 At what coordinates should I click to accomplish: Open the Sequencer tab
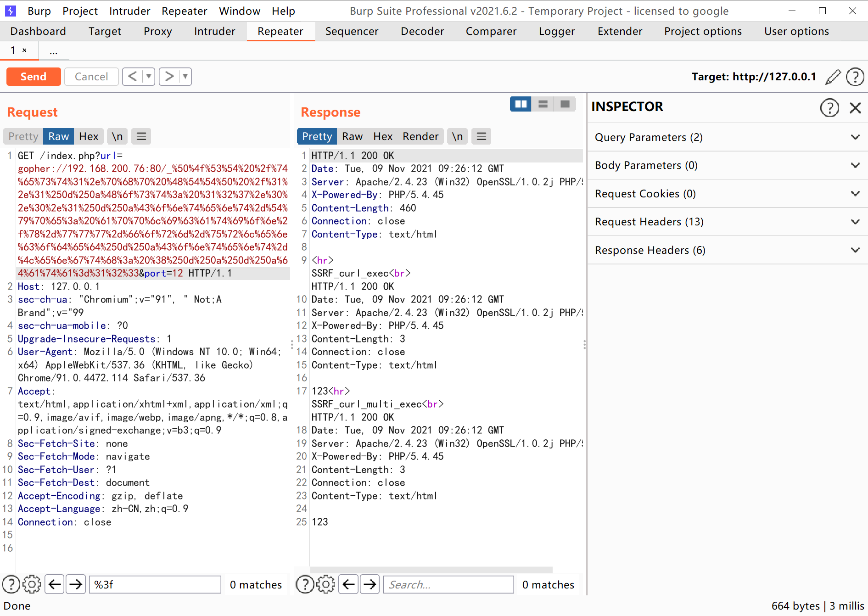pyautogui.click(x=352, y=31)
